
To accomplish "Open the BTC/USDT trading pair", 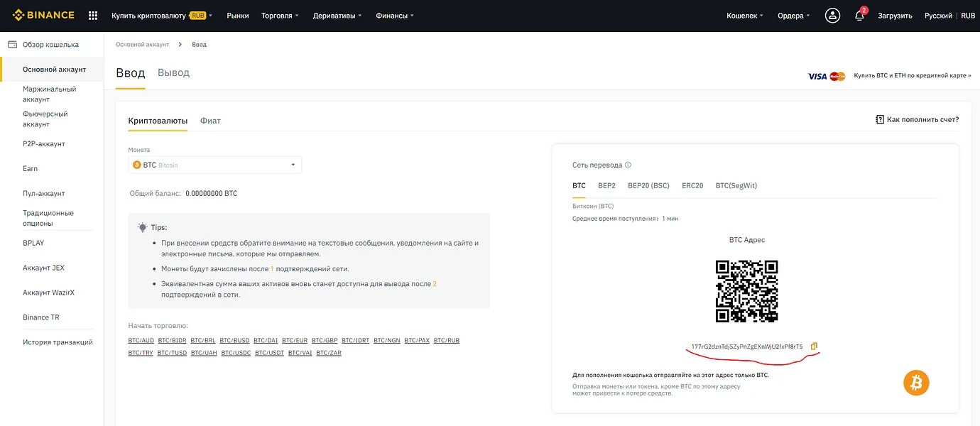I will pyautogui.click(x=270, y=353).
